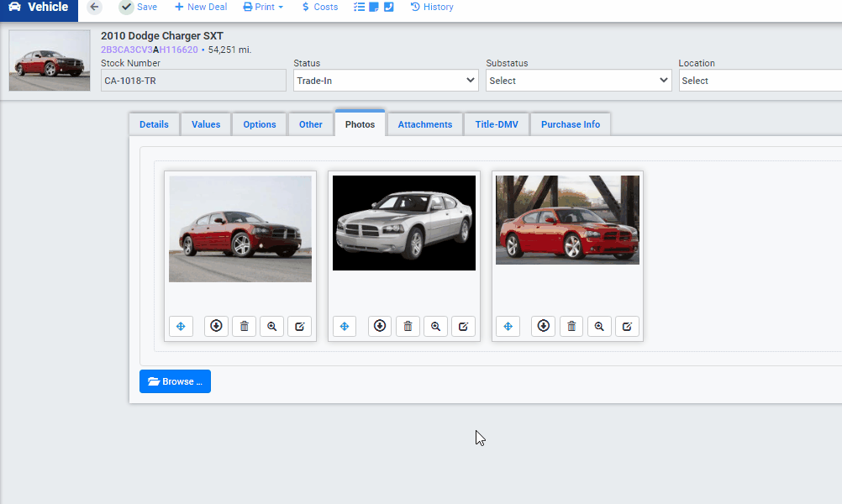Click the Stock Number field
842x504 pixels.
point(193,81)
